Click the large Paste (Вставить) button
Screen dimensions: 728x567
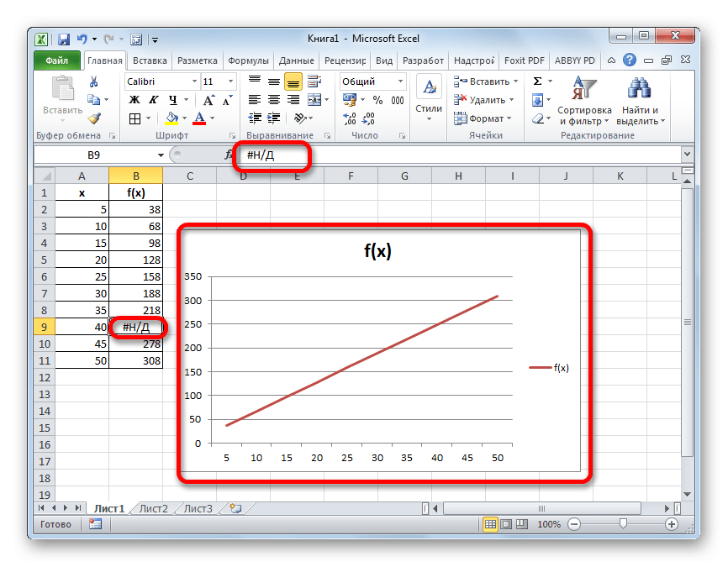pyautogui.click(x=63, y=98)
